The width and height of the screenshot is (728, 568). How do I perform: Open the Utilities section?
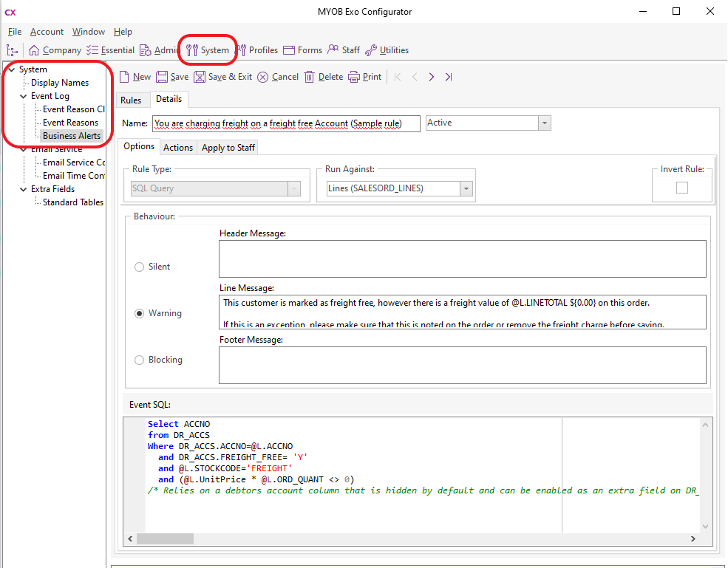(x=387, y=50)
